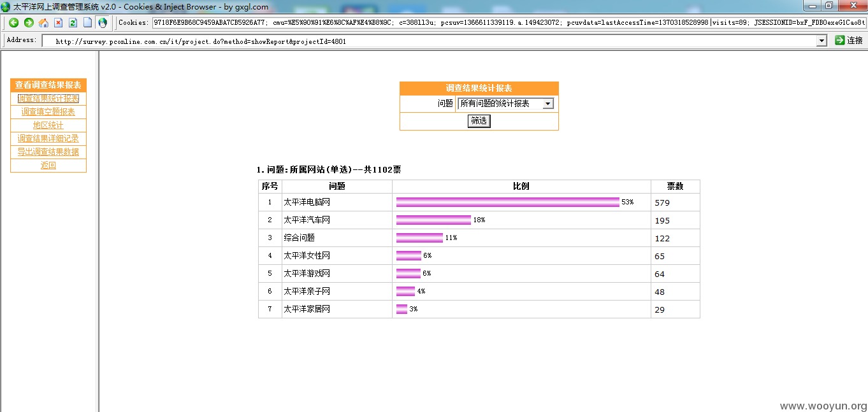This screenshot has height=412, width=868.
Task: Click the 筛选 filter button
Action: (x=479, y=121)
